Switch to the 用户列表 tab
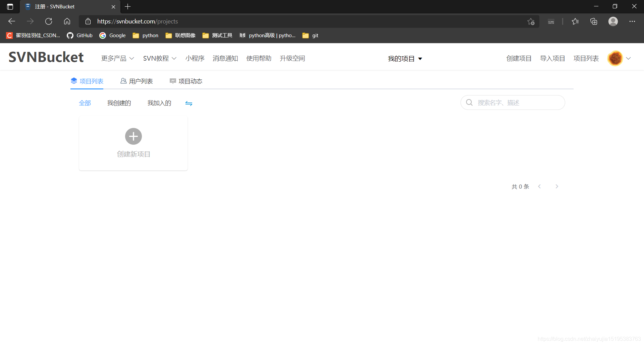 (141, 81)
